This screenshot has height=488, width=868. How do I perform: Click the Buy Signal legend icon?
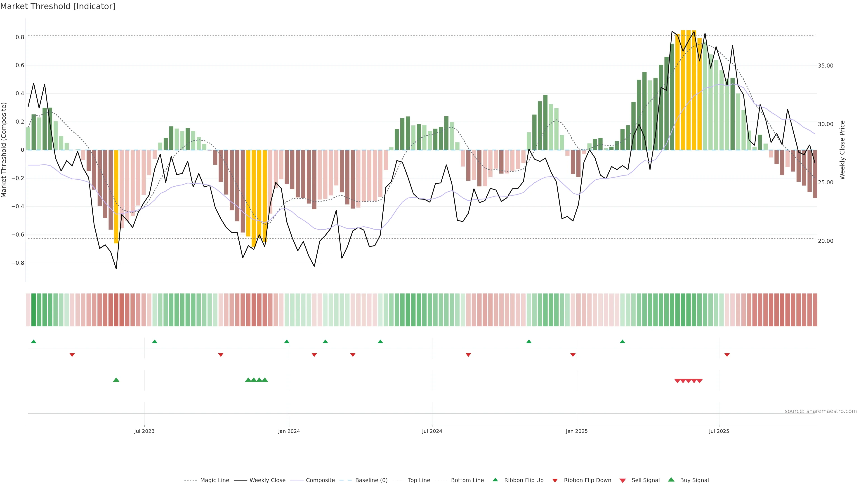(671, 480)
